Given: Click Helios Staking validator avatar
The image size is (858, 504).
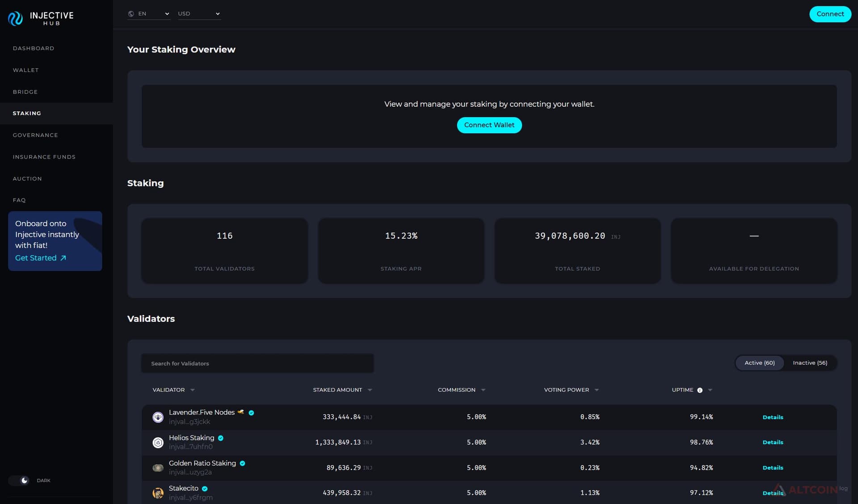Looking at the screenshot, I should click(x=158, y=443).
